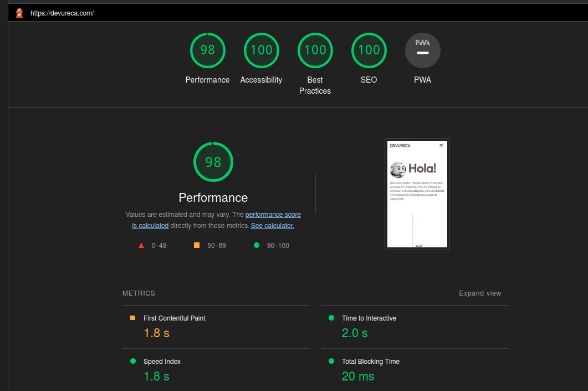588x391 pixels.
Task: Click the orange square 50–89 legend icon
Action: pyautogui.click(x=197, y=245)
